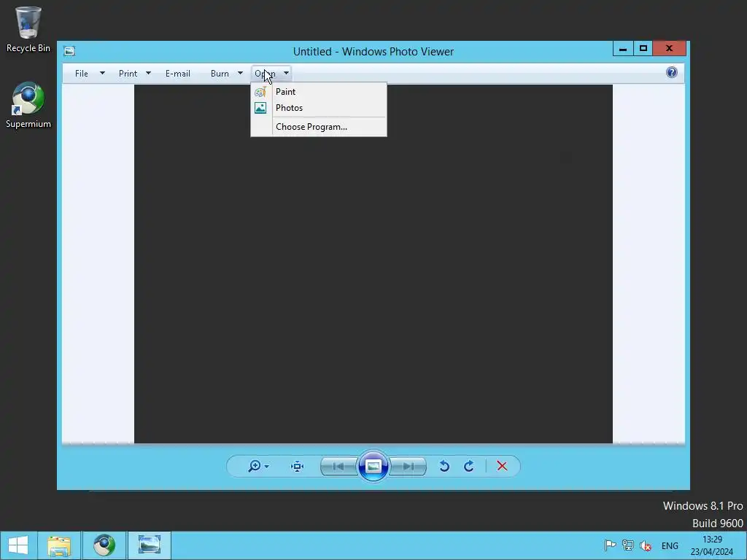Open the Print menu

click(128, 74)
